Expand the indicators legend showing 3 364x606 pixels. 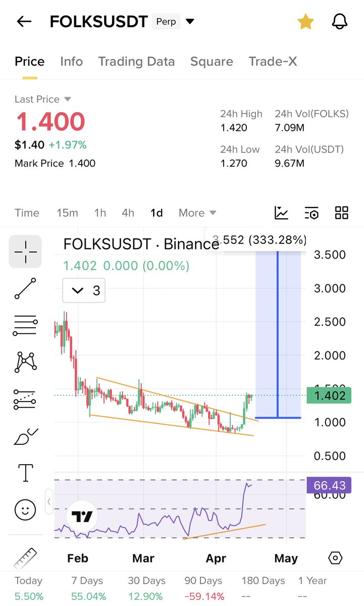pos(84,290)
